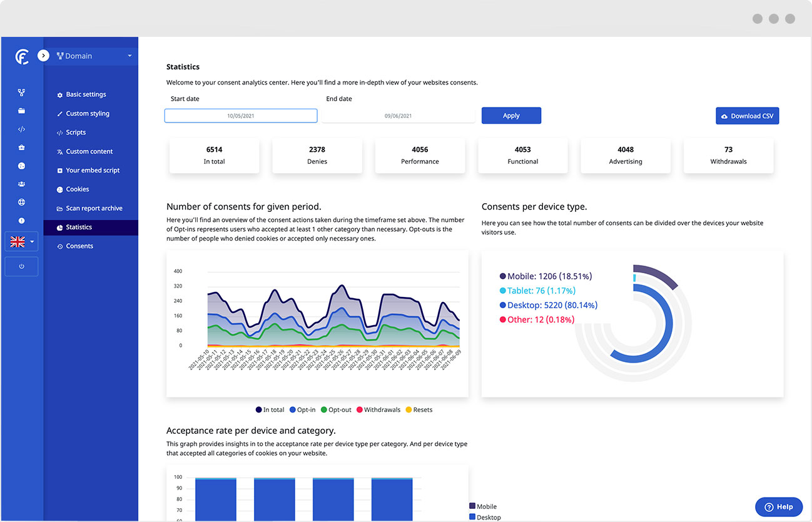Open the users group icon in left rail

coord(21,184)
